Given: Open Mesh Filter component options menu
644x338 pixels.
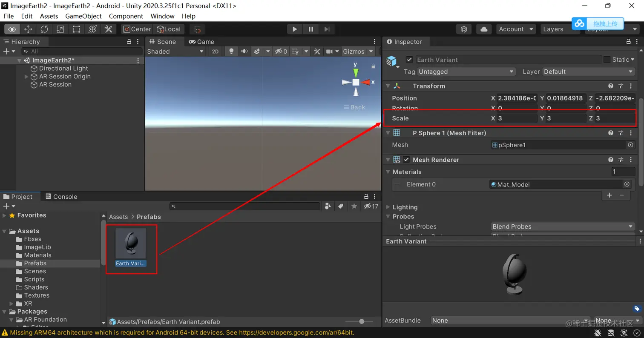Looking at the screenshot, I should tap(630, 133).
